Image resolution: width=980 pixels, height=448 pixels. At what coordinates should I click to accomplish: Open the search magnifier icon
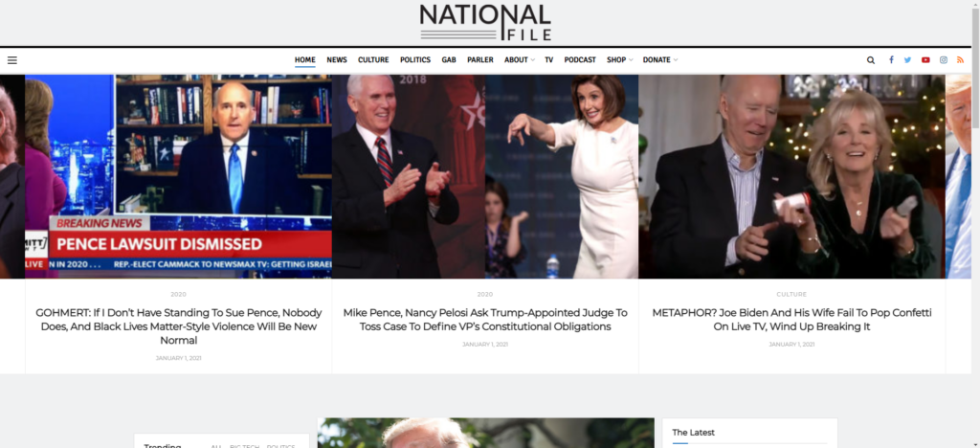(x=871, y=60)
